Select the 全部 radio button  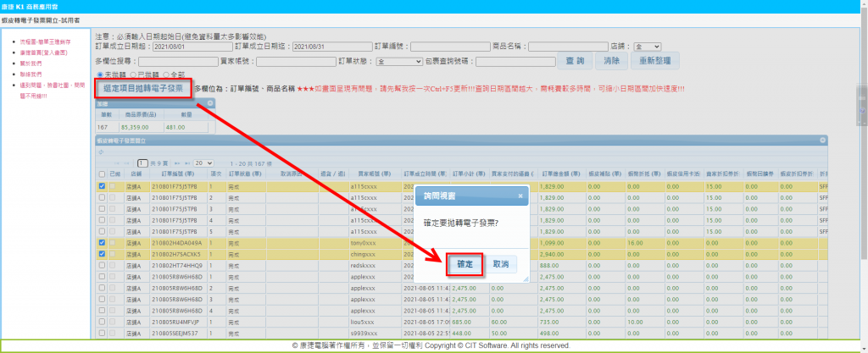tap(166, 74)
